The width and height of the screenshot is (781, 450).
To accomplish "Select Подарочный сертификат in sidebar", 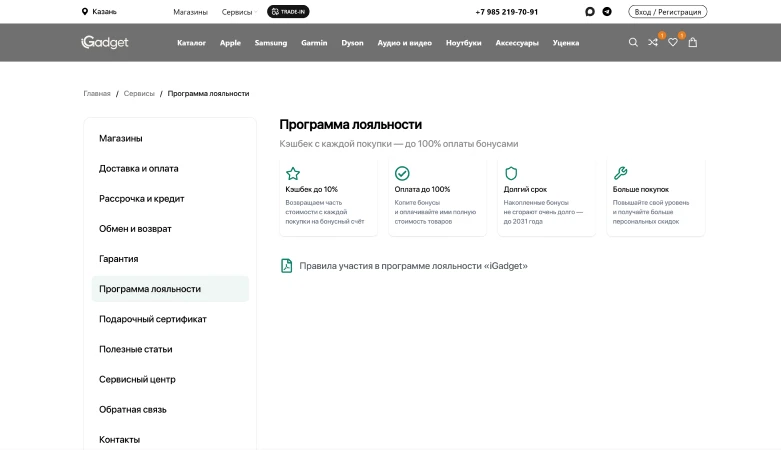I will click(x=170, y=319).
